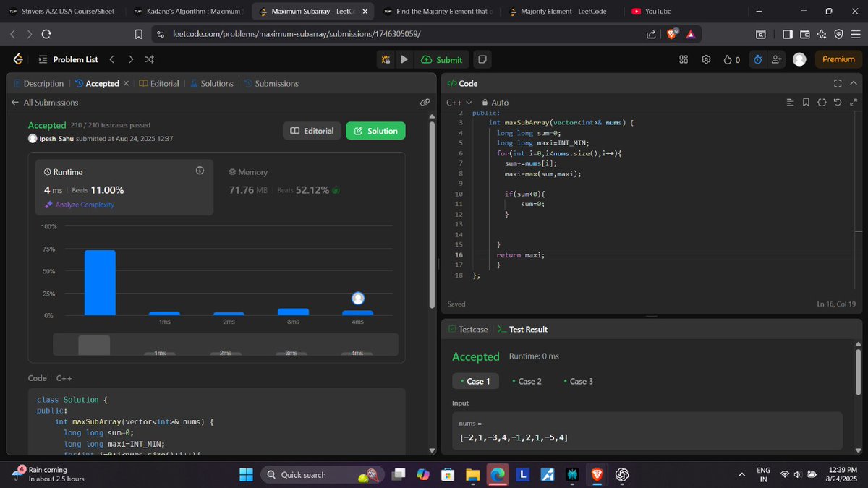Format code using the braces icon
Screen dimensions: 868x488
(x=822, y=102)
